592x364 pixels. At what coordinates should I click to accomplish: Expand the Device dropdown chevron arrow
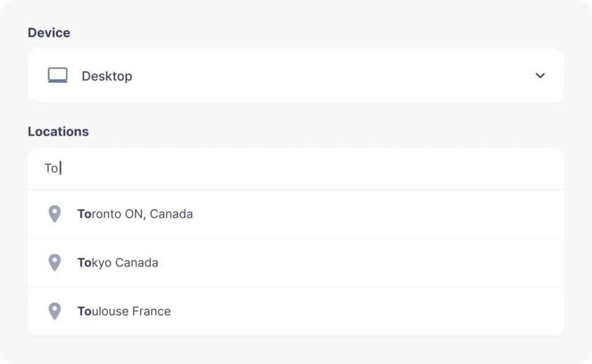[x=540, y=76]
